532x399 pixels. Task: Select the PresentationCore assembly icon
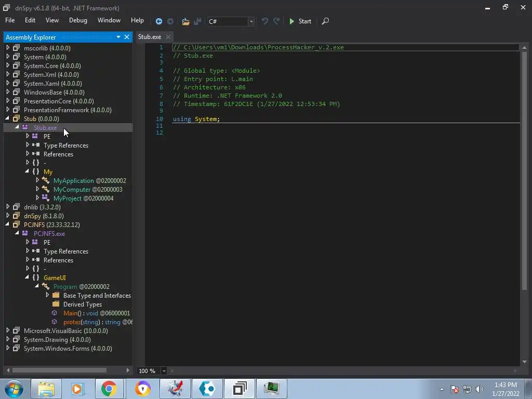click(16, 101)
